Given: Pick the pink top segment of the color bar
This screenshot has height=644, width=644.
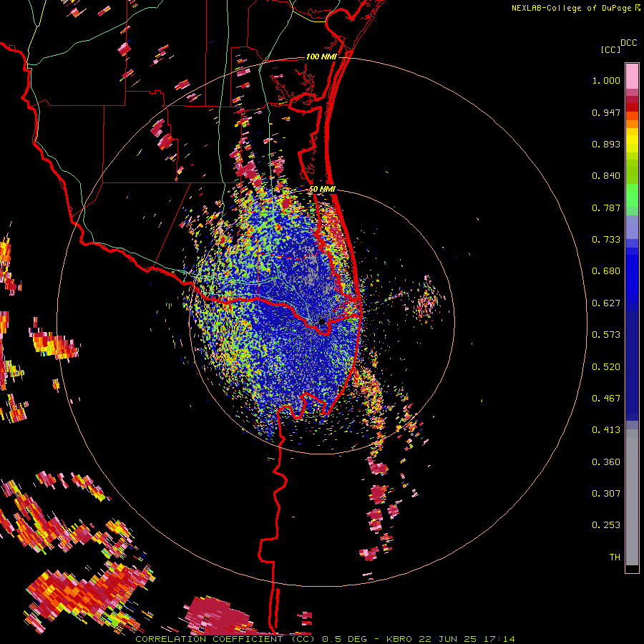Looking at the screenshot, I should tap(632, 77).
